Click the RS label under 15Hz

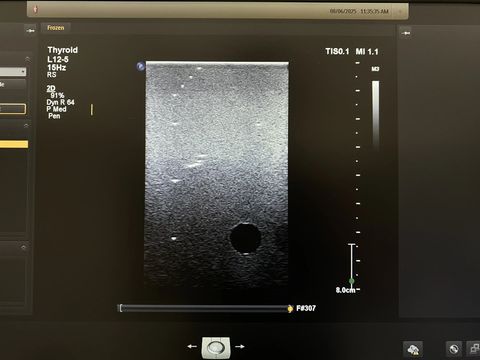52,75
